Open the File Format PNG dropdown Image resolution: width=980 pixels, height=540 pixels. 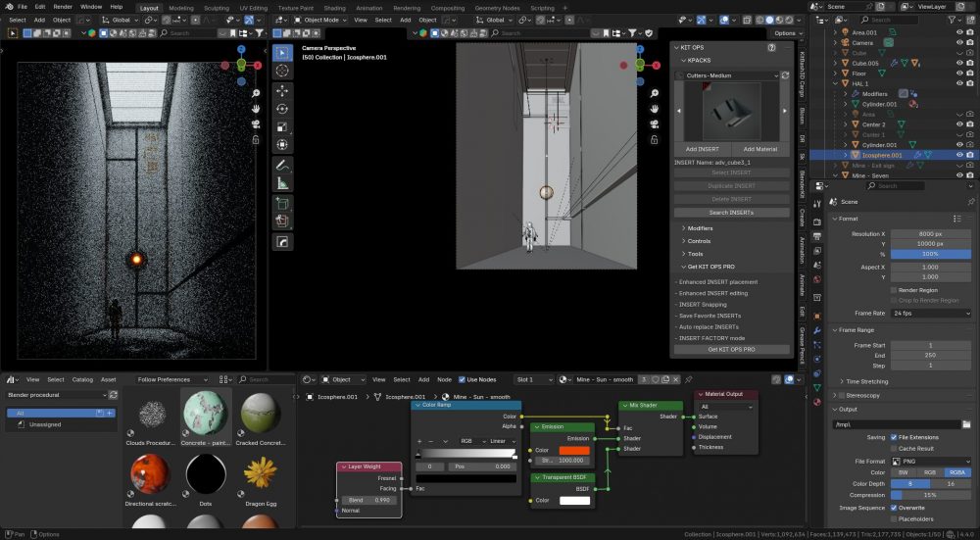coord(931,462)
